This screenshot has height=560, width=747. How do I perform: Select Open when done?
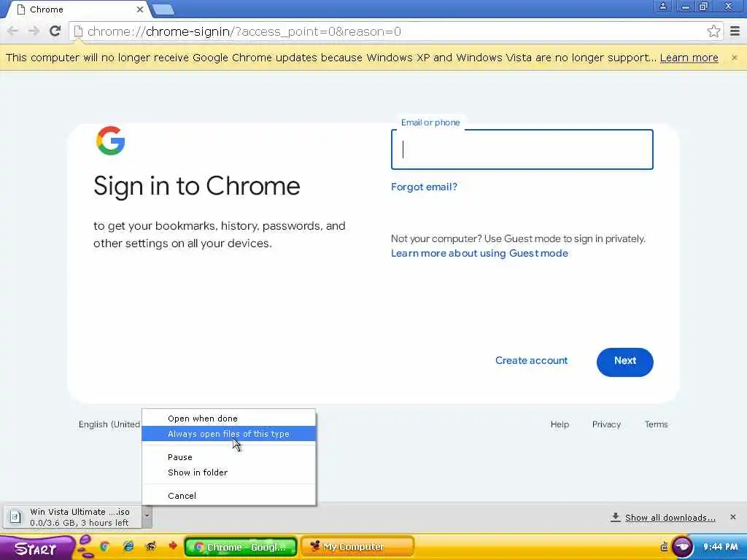tap(228, 419)
